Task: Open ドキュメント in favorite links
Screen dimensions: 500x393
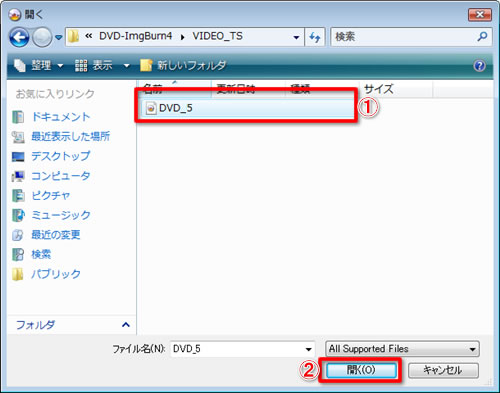Action: coord(61,117)
